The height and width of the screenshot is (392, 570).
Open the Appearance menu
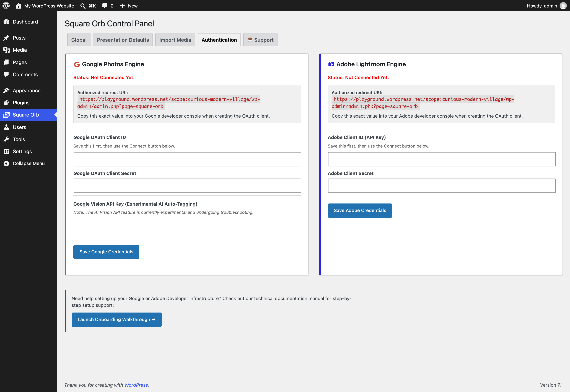point(28,90)
